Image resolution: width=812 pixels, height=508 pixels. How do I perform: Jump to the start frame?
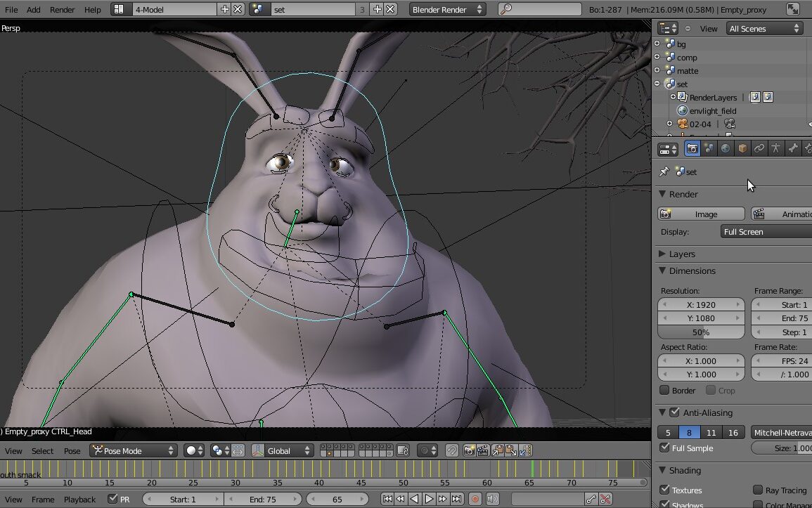(387, 499)
